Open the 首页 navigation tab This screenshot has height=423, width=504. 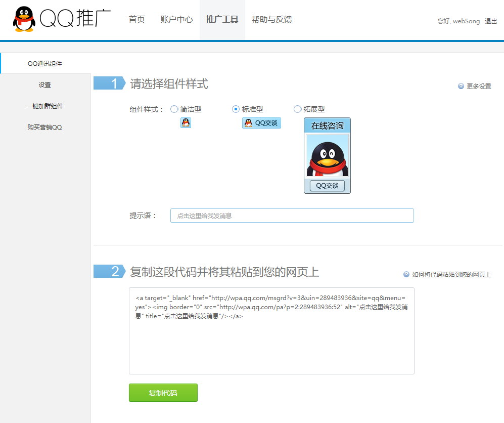[136, 20]
